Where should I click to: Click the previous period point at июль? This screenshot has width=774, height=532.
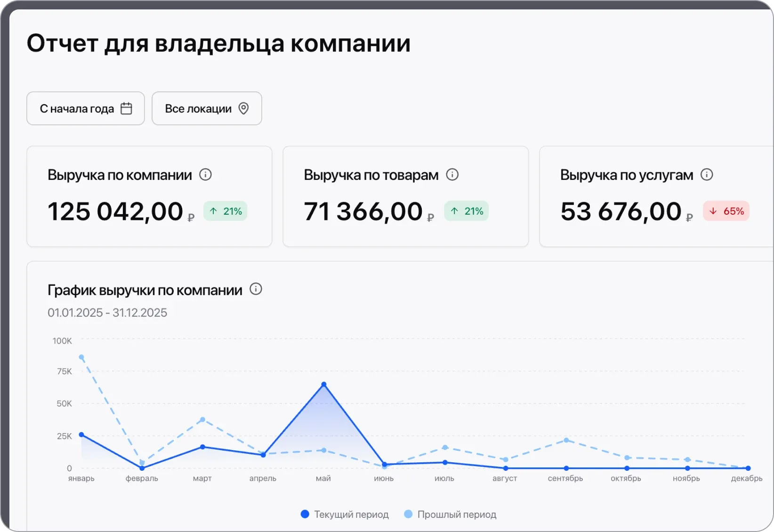(x=445, y=447)
